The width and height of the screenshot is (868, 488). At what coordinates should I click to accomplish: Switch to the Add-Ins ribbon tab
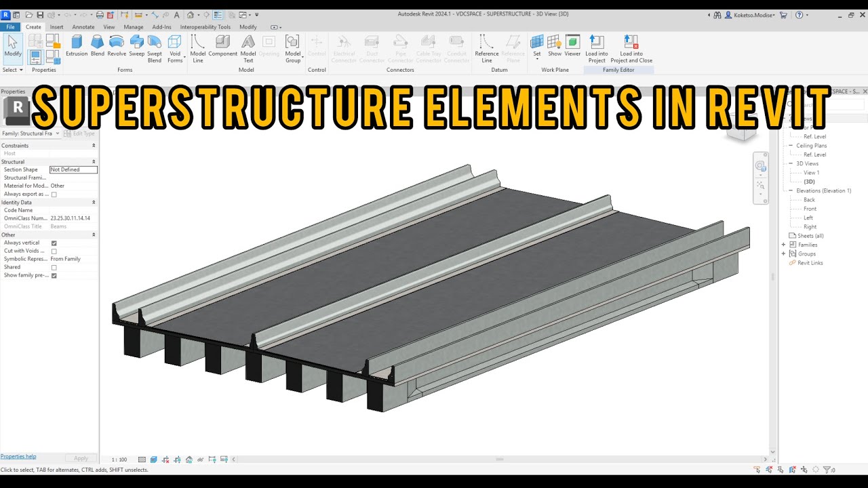(161, 27)
